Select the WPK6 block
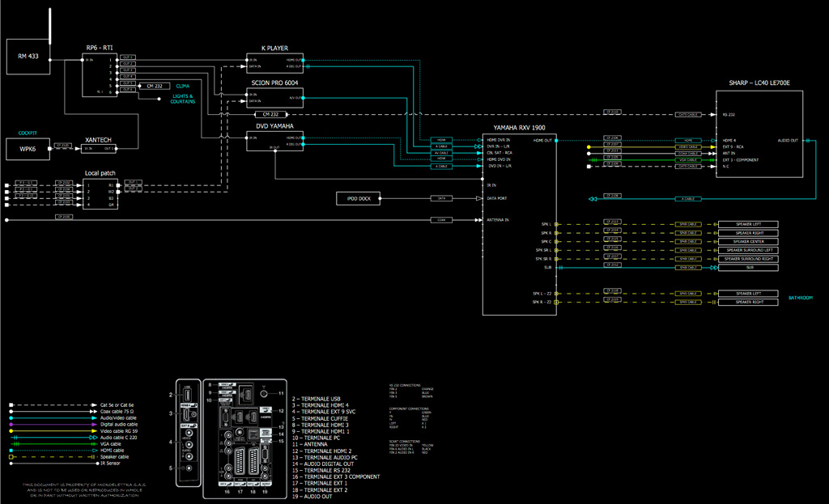The height and width of the screenshot is (504, 829). coord(28,149)
